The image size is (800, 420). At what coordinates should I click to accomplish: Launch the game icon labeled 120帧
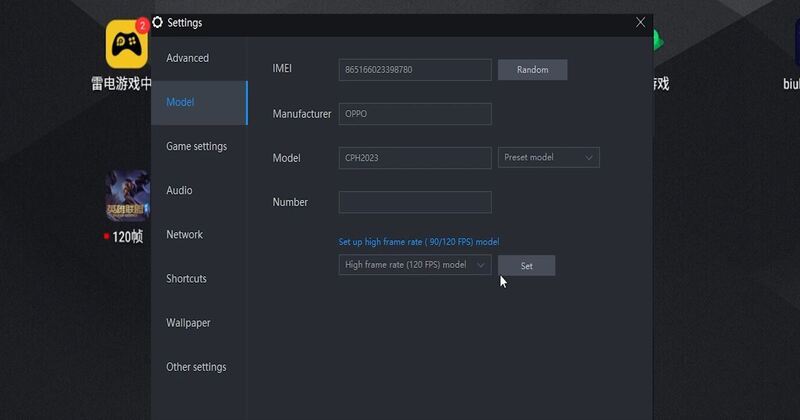(127, 197)
